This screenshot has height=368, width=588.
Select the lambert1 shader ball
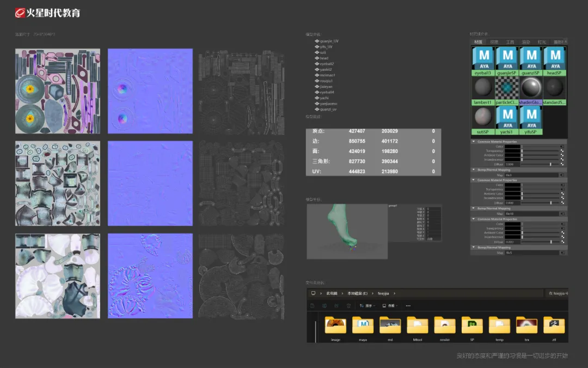pos(483,87)
